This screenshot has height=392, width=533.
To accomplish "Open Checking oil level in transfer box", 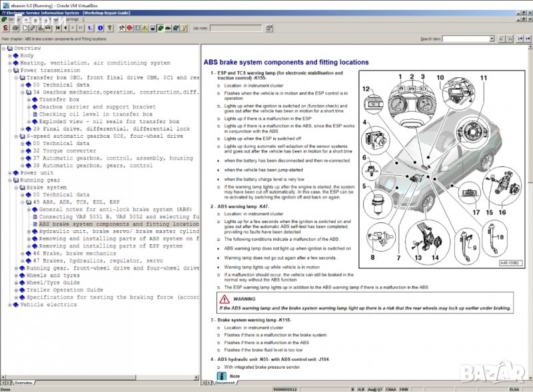I will click(95, 114).
